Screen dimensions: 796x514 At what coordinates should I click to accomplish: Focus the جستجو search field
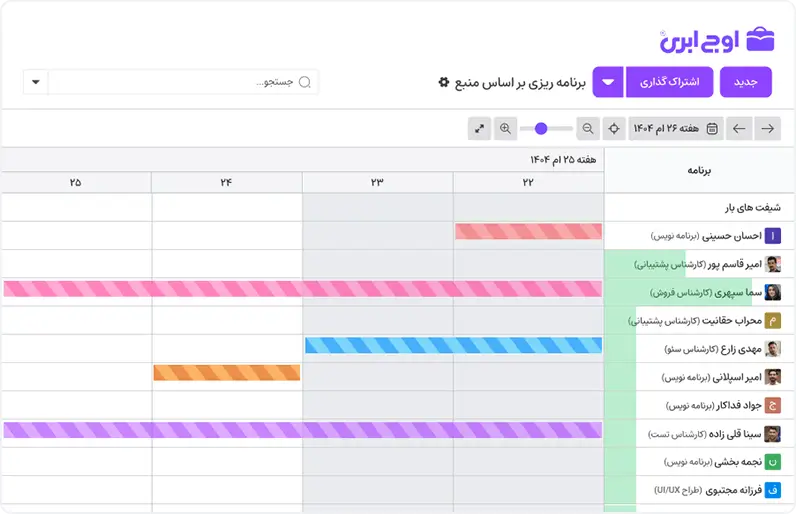coord(183,82)
